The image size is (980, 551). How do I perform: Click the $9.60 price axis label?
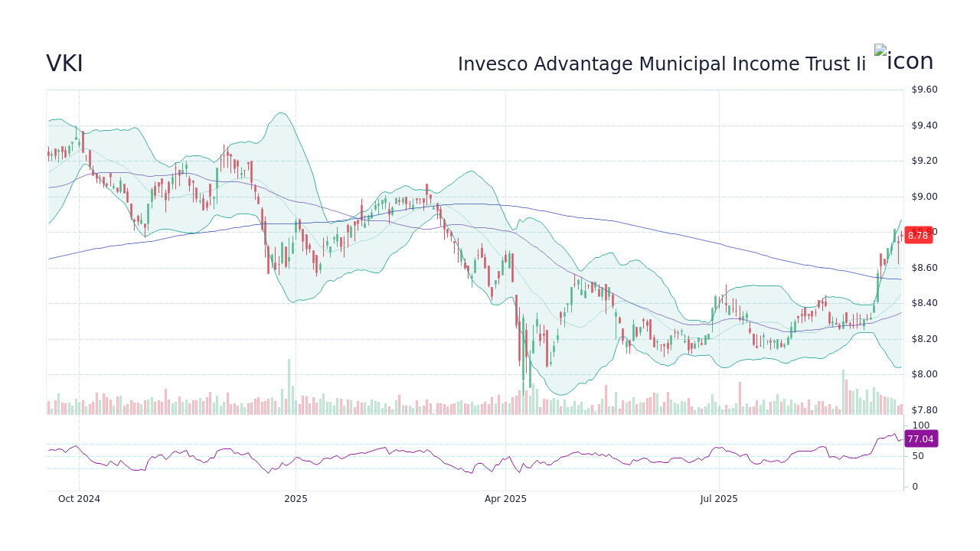click(x=924, y=90)
